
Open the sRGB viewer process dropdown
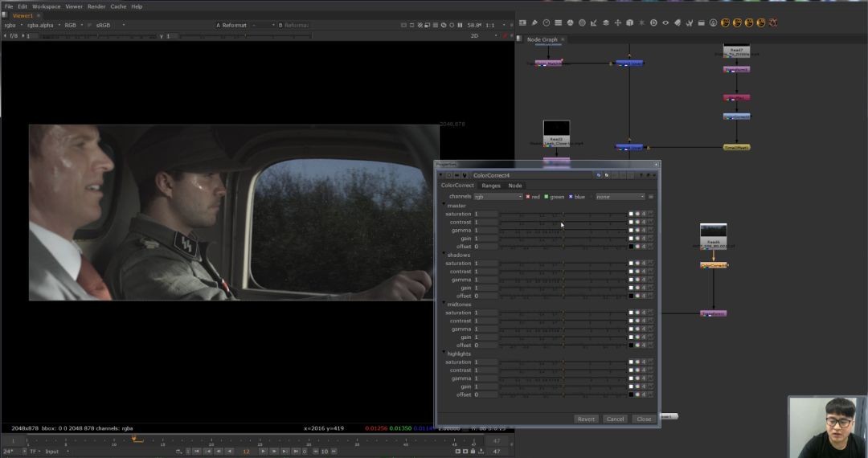pyautogui.click(x=109, y=25)
